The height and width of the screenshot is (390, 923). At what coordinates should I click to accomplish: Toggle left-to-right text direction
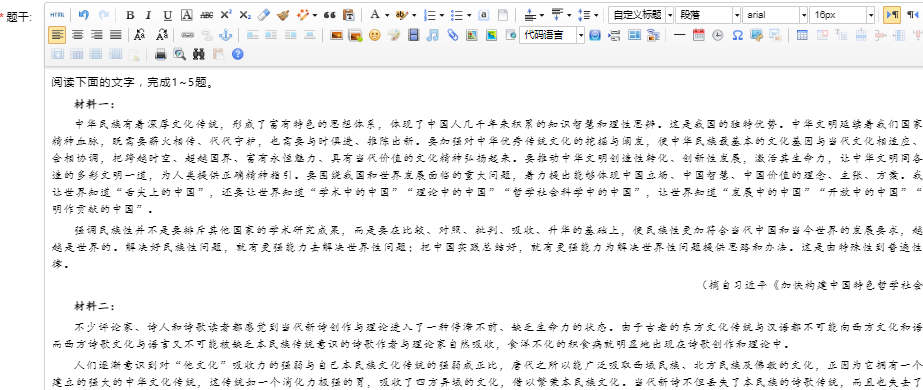[891, 15]
